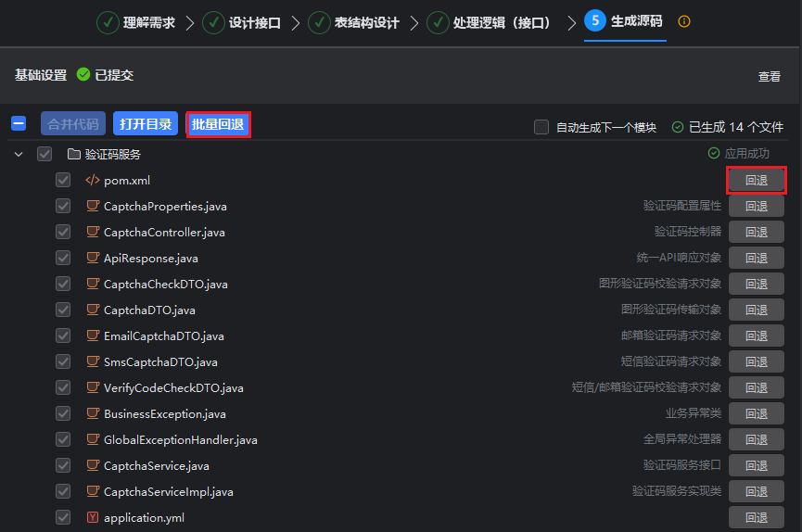
Task: Roll back pom.xml with 回退 button
Action: tap(756, 180)
